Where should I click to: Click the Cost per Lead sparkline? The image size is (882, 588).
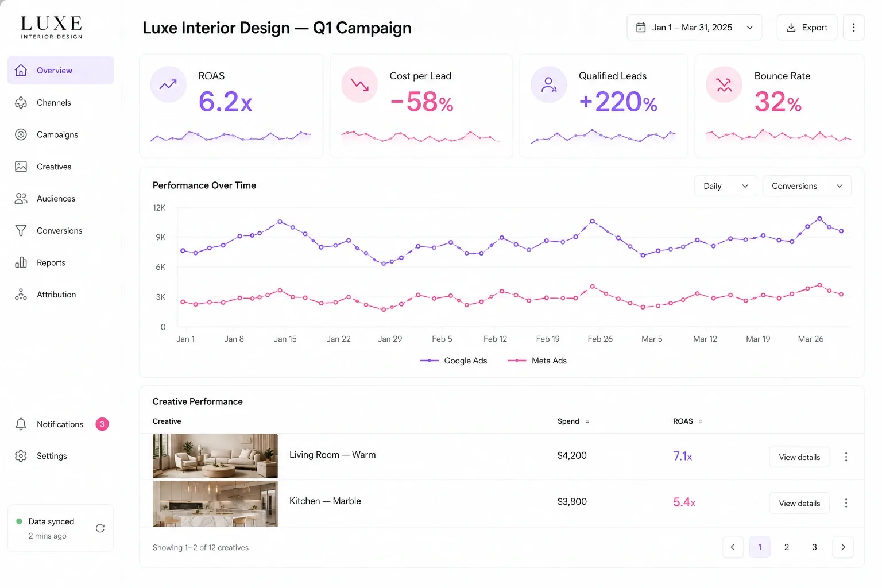420,136
